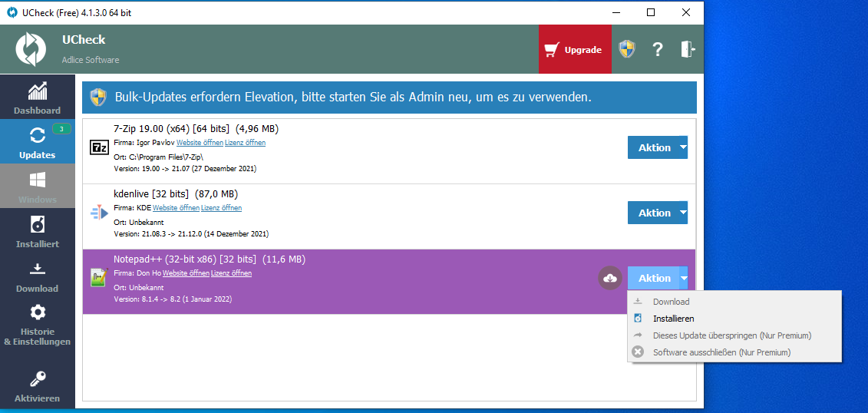Click the Notepad++ application icon
This screenshot has height=413, width=868.
point(98,277)
